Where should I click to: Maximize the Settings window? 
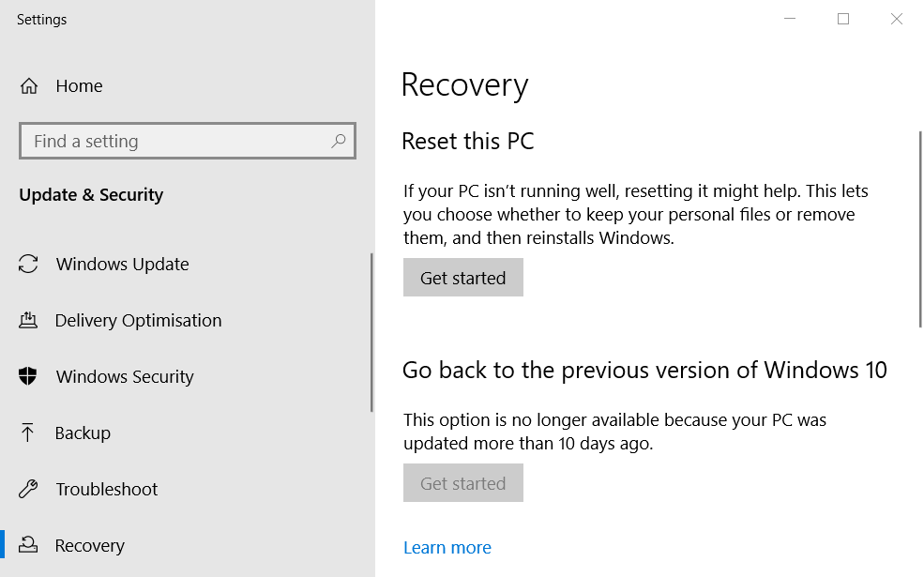[843, 19]
